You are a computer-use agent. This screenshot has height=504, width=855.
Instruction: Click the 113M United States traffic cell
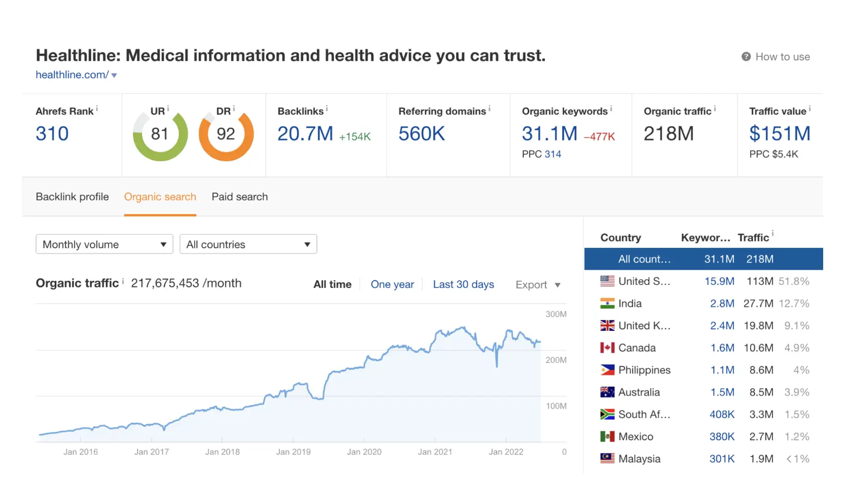pos(760,281)
